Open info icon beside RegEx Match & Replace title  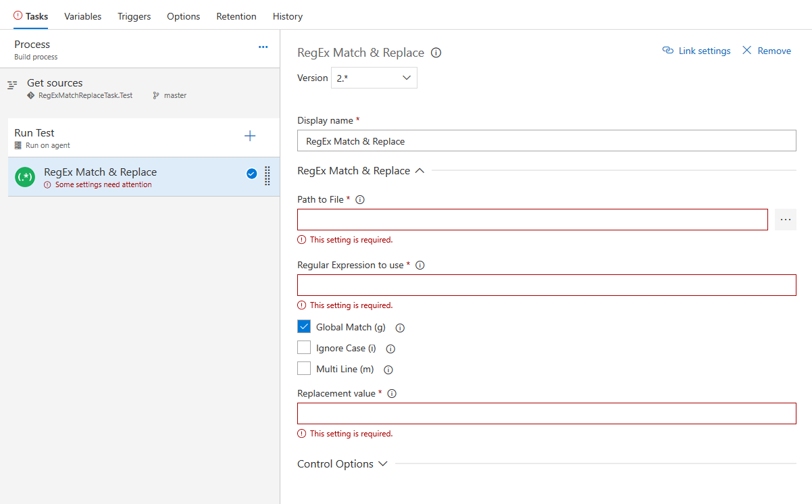(x=436, y=53)
